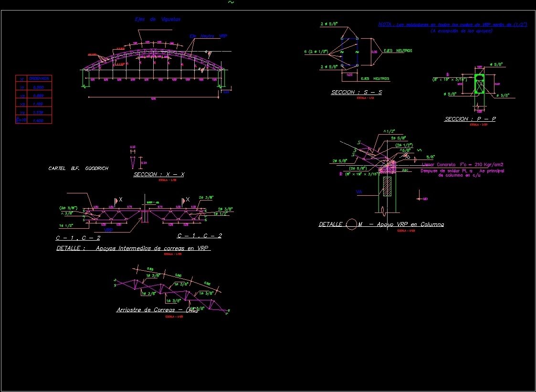Click the SECCION S-S title text
The image size is (536, 392).
356,92
